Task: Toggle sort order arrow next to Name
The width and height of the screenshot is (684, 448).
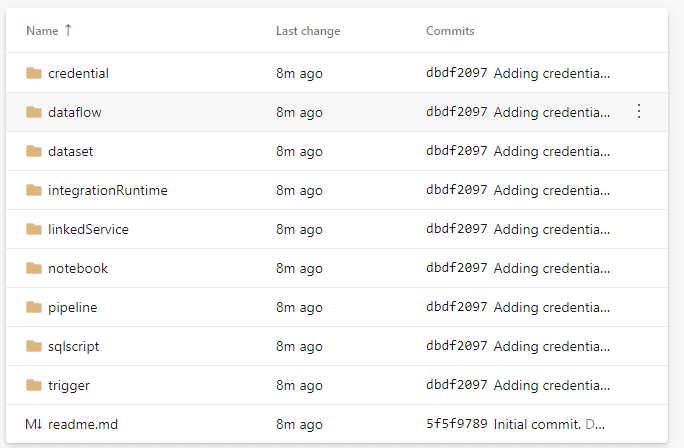Action: coord(68,31)
